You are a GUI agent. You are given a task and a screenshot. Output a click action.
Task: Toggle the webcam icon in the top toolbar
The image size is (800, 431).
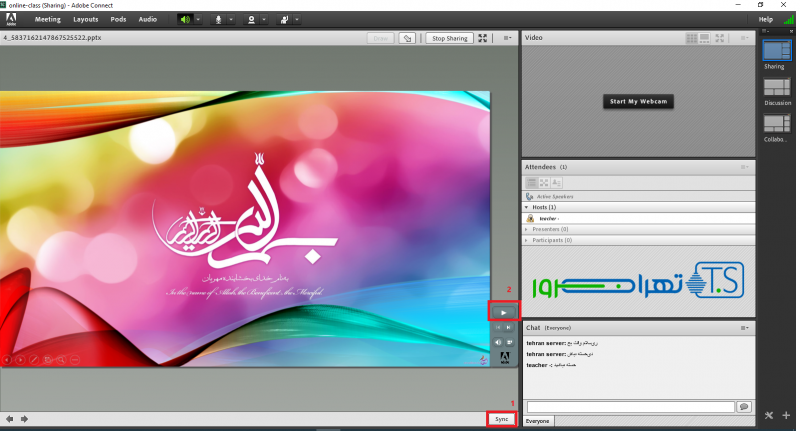click(x=250, y=19)
